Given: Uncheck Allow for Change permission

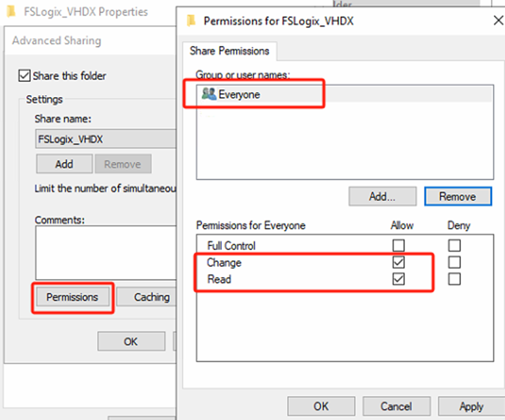Looking at the screenshot, I should point(398,262).
